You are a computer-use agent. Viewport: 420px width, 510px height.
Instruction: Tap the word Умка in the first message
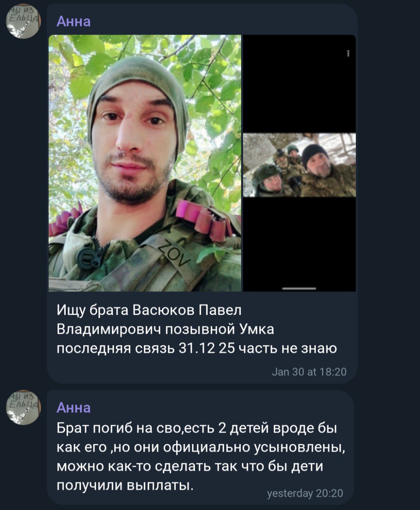256,330
